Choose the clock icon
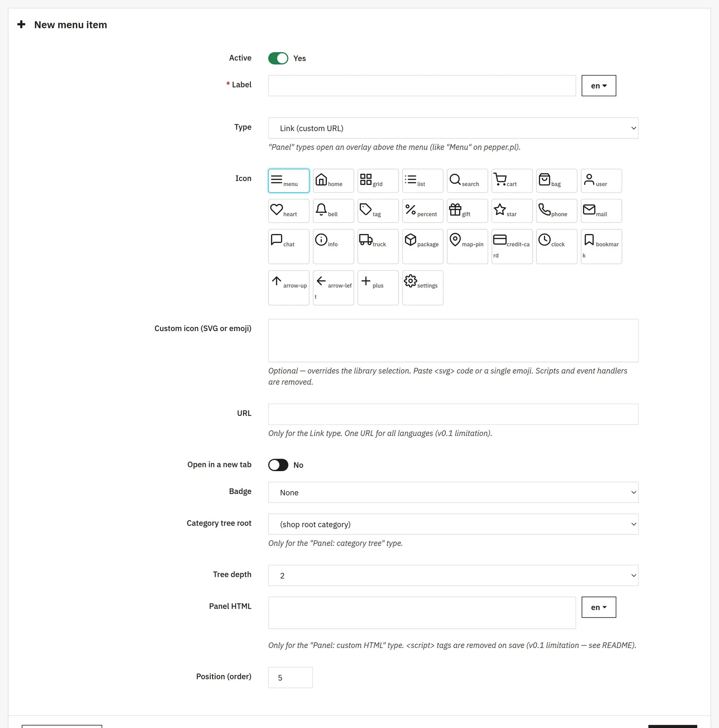 (556, 247)
